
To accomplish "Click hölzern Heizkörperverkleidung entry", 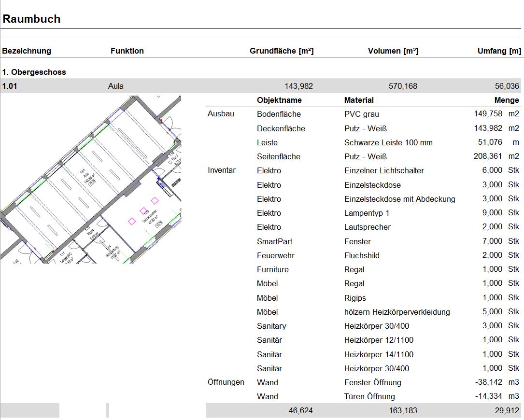I will [x=397, y=312].
